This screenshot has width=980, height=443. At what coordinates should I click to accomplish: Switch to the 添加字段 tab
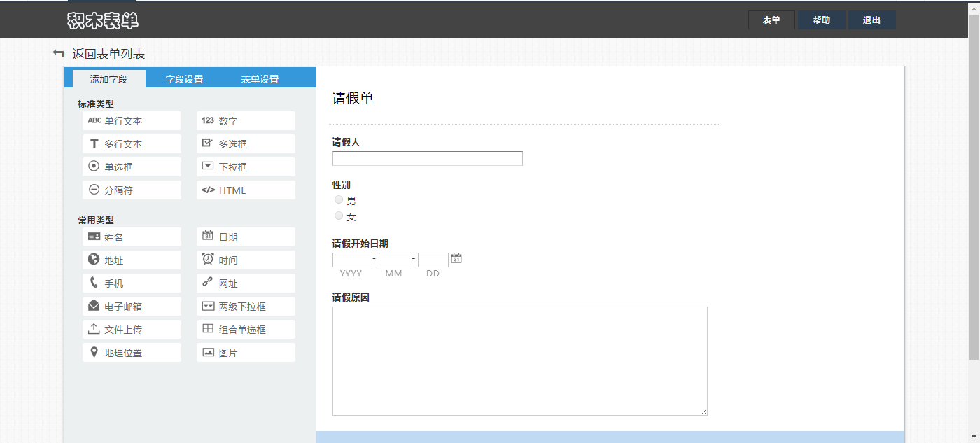click(x=109, y=79)
